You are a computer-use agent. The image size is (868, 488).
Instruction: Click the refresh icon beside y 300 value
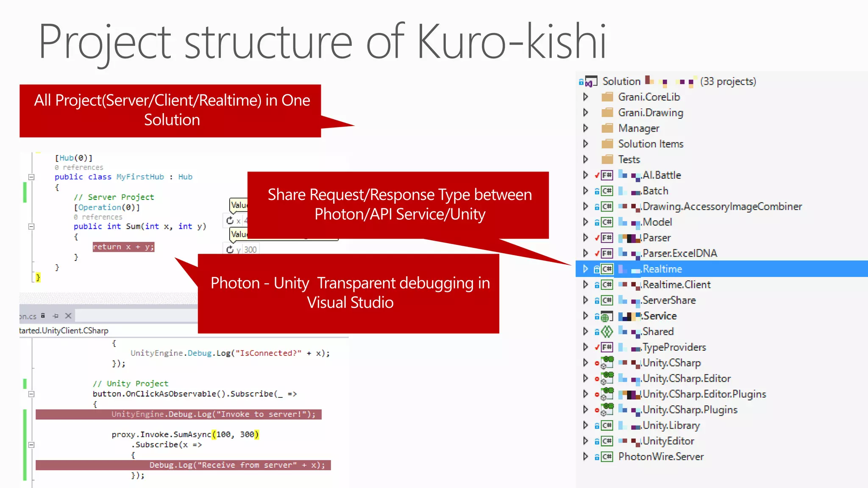[x=230, y=250]
